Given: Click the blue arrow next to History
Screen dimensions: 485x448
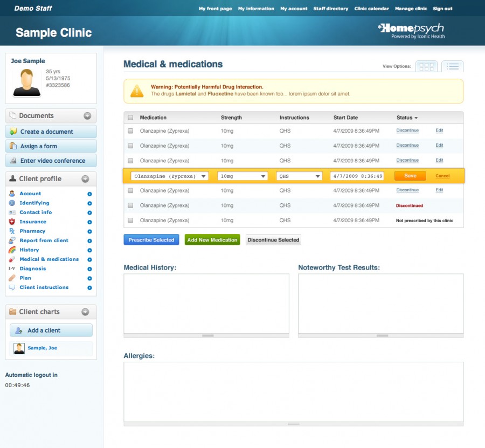Looking at the screenshot, I should click(x=89, y=250).
